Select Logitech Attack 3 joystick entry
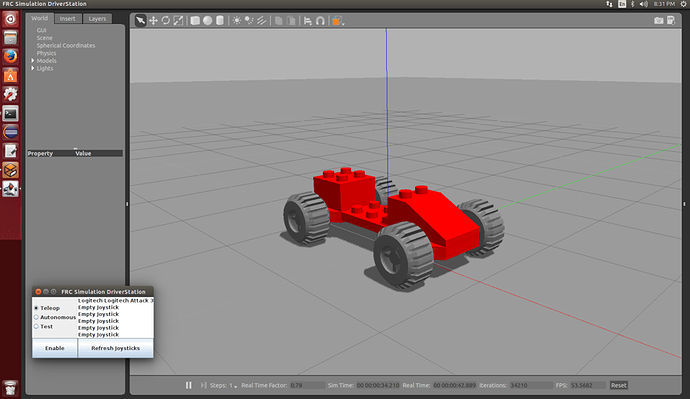The image size is (690, 399). [x=115, y=300]
